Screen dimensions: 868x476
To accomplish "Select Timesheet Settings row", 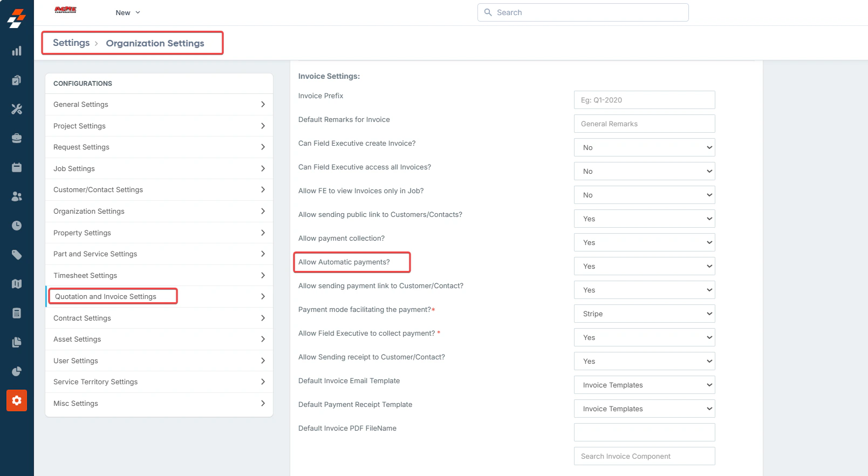I will pyautogui.click(x=159, y=275).
